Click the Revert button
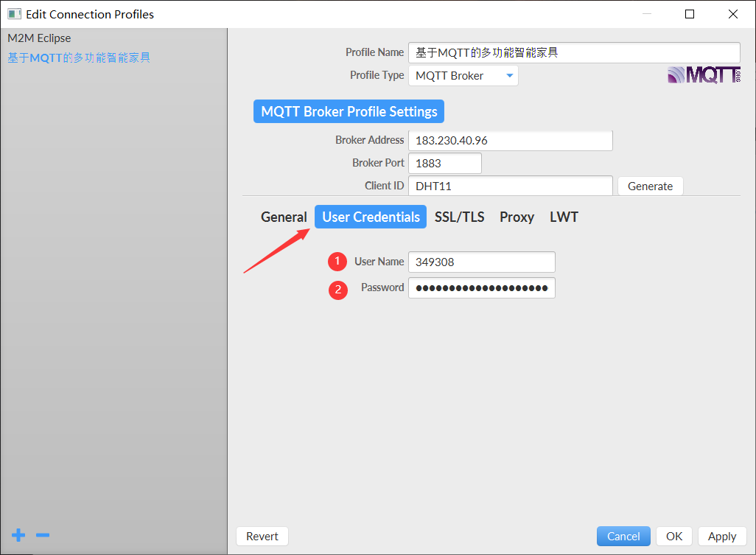Viewport: 756px width, 555px height. pos(262,536)
